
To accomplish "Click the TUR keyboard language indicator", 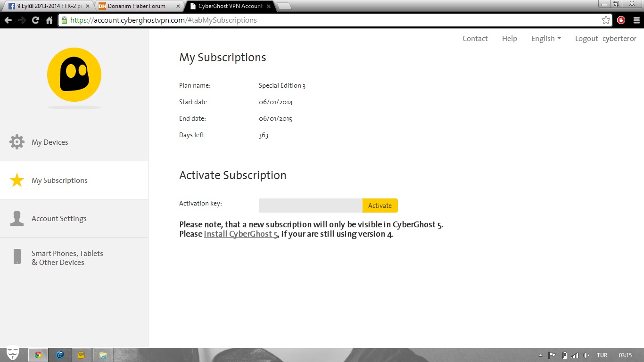I will (x=602, y=355).
